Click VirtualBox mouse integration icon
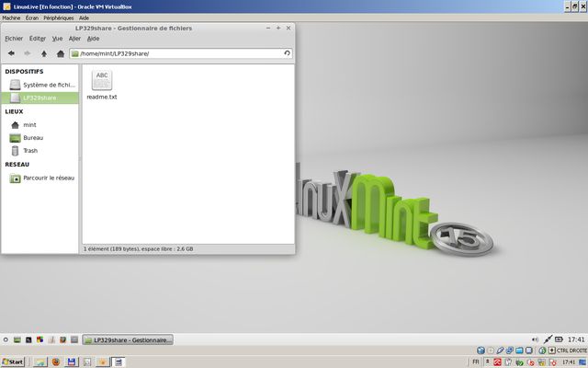The width and height of the screenshot is (588, 368). coord(542,351)
